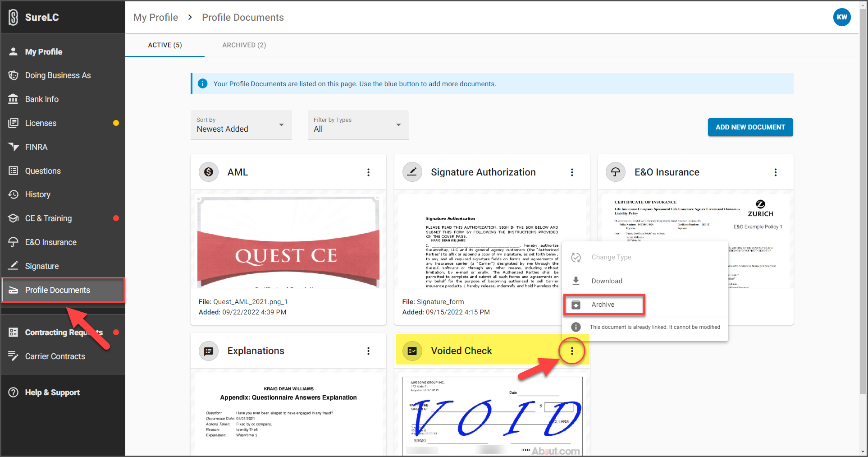Choose Download from context menu
This screenshot has height=457, width=868.
click(645, 281)
